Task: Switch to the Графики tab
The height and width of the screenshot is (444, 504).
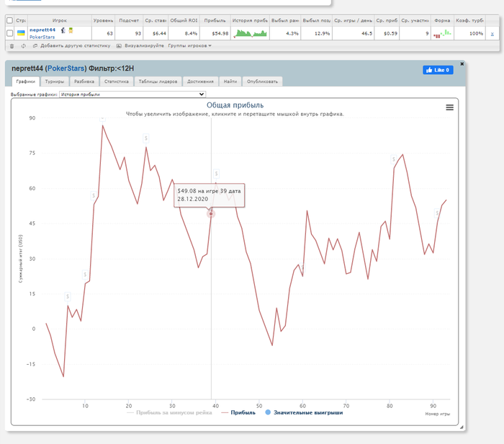Action: [x=26, y=81]
